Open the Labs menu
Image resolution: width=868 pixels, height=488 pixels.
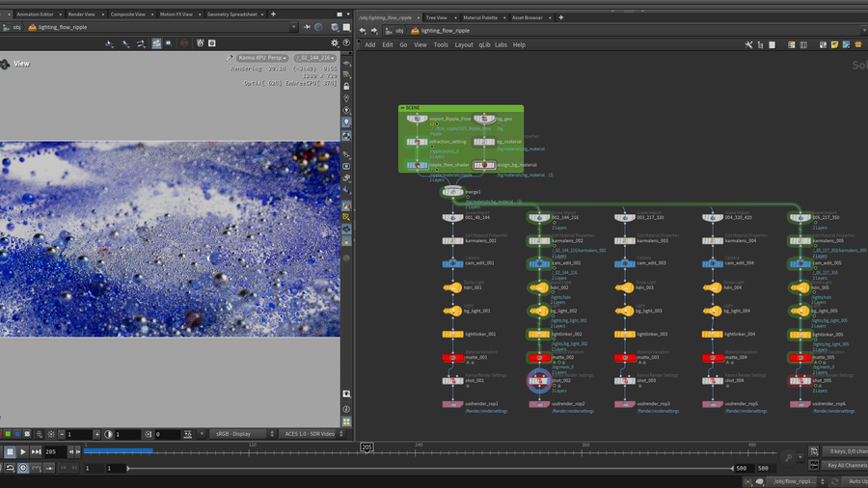tap(502, 44)
